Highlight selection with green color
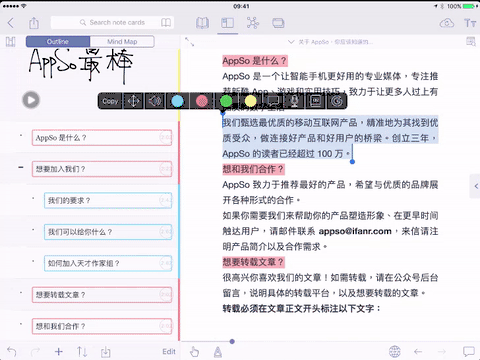The width and height of the screenshot is (480, 360). coord(226,101)
